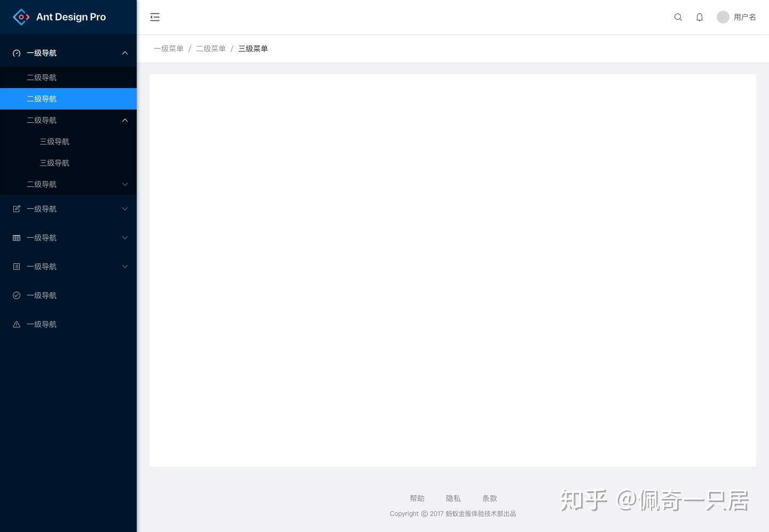Click the Ant Design Pro logo icon
This screenshot has width=769, height=532.
point(21,17)
